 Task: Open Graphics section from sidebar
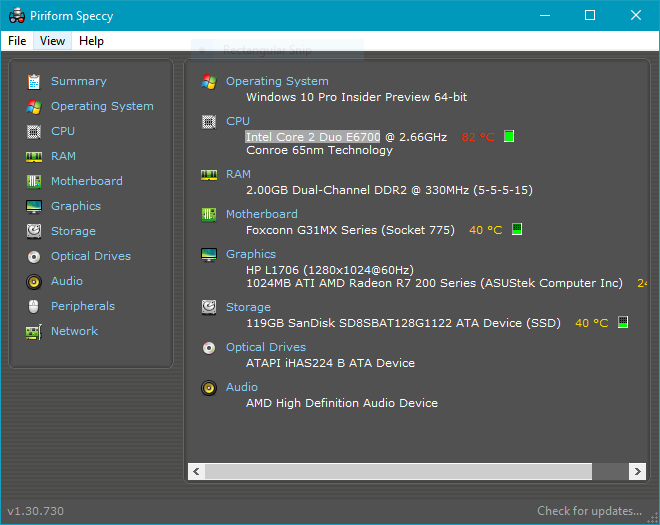tap(76, 206)
